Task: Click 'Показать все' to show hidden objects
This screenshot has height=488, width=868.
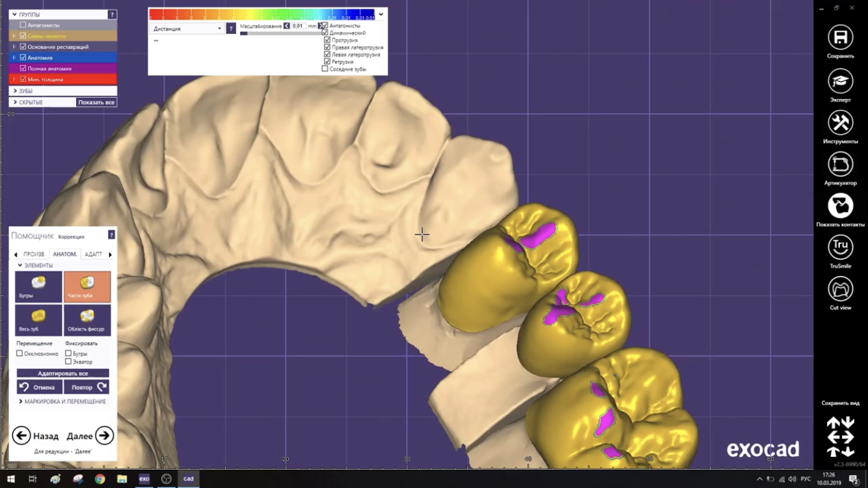Action: [96, 102]
